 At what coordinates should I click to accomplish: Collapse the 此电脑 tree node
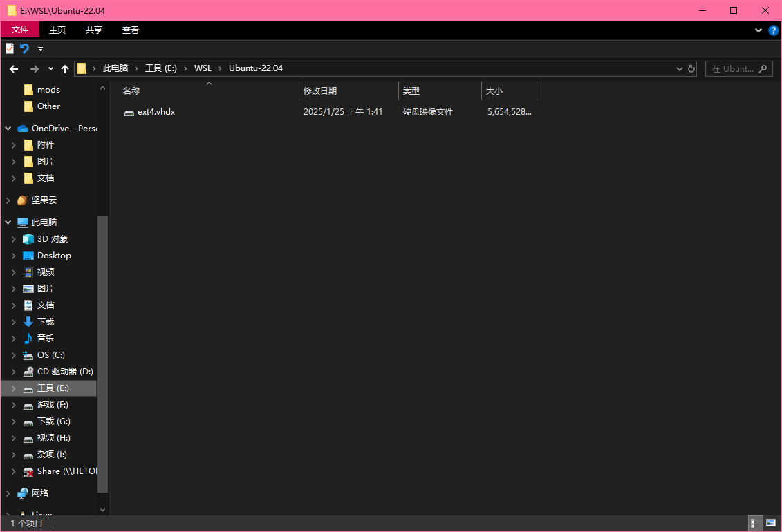click(8, 222)
